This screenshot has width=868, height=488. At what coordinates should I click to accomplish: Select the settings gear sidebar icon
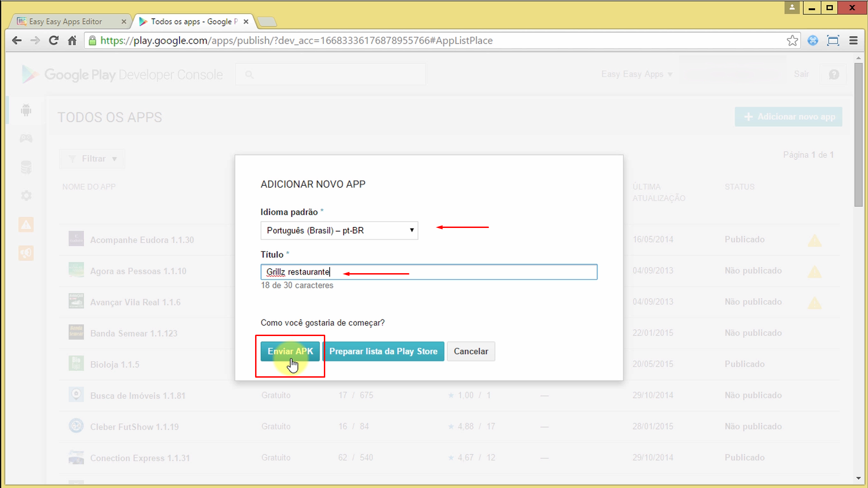(26, 195)
